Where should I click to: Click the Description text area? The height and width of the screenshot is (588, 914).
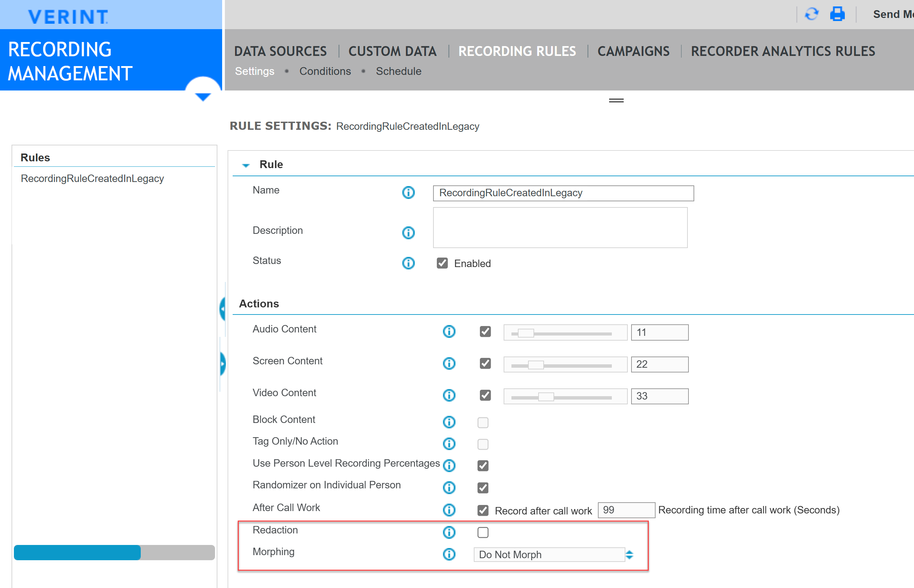coord(560,227)
